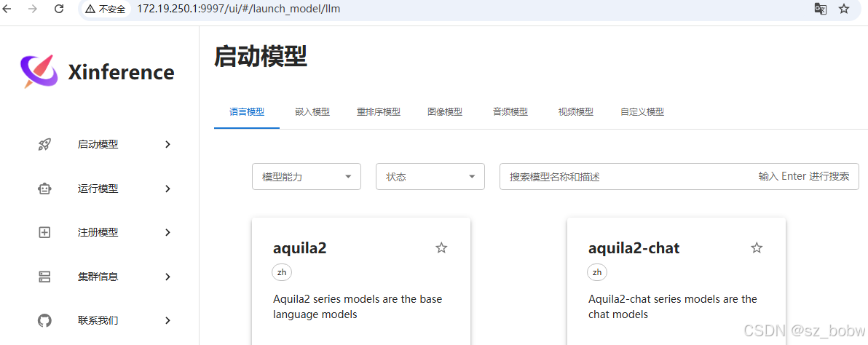This screenshot has width=868, height=345.
Task: Open the aquila2-chat model card title
Action: tap(634, 248)
